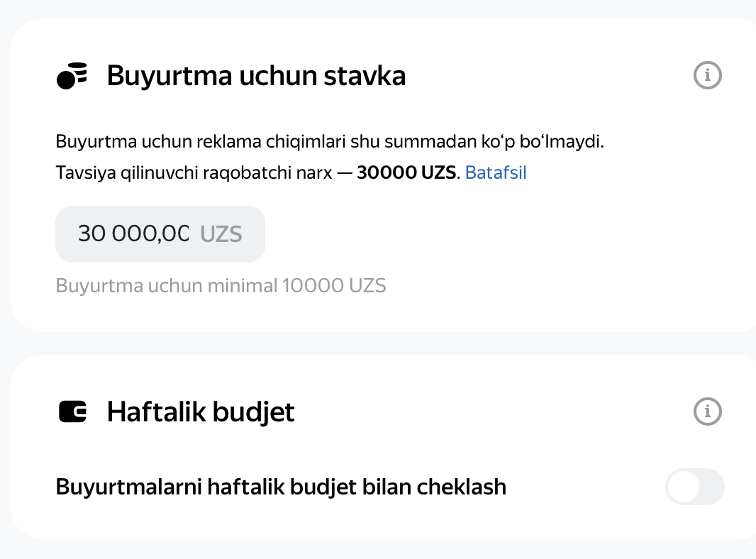Click the wallet icon beside Haftalik budjet

[72, 412]
